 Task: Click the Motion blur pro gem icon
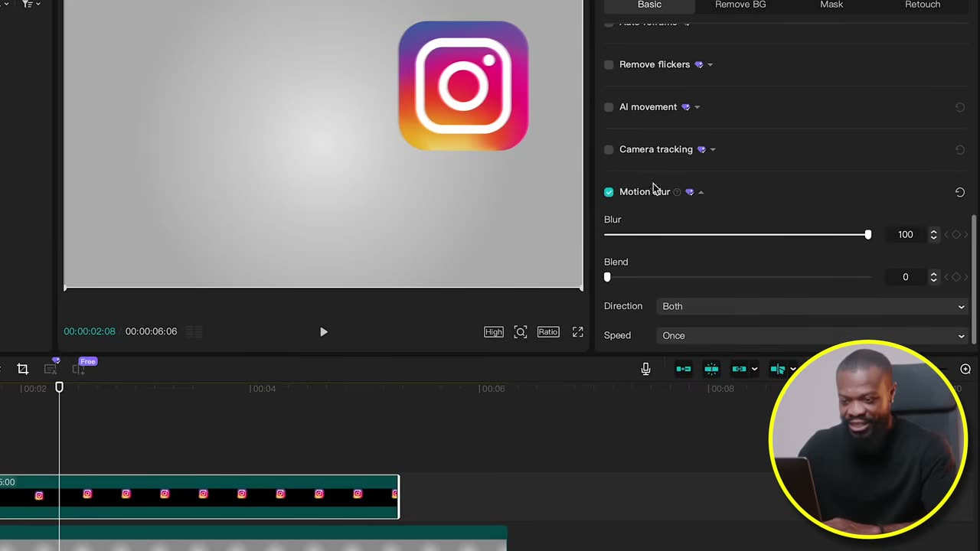(x=689, y=192)
